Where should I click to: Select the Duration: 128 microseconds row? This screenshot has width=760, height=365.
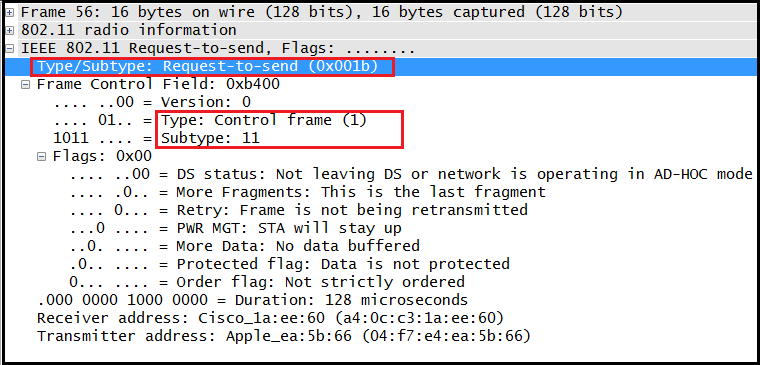(253, 300)
